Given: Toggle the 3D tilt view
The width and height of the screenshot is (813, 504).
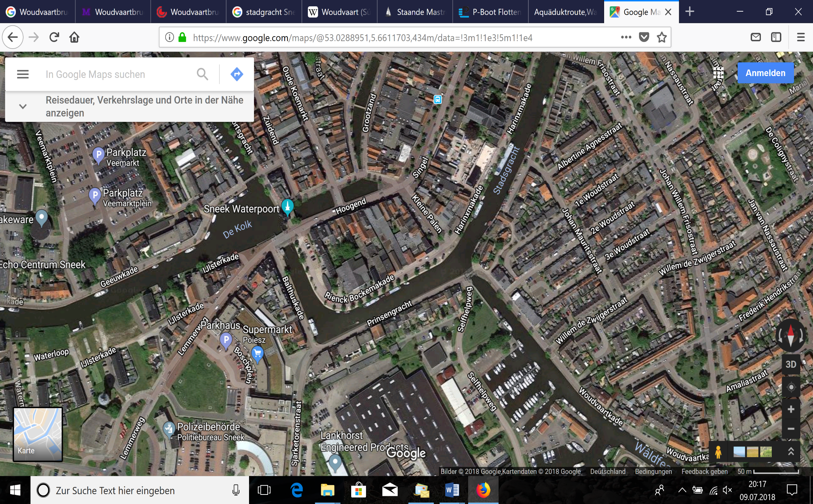Looking at the screenshot, I should 791,365.
